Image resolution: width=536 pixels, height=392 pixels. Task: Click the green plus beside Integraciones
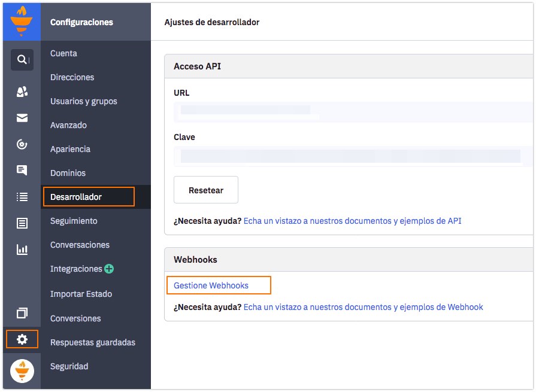click(109, 269)
